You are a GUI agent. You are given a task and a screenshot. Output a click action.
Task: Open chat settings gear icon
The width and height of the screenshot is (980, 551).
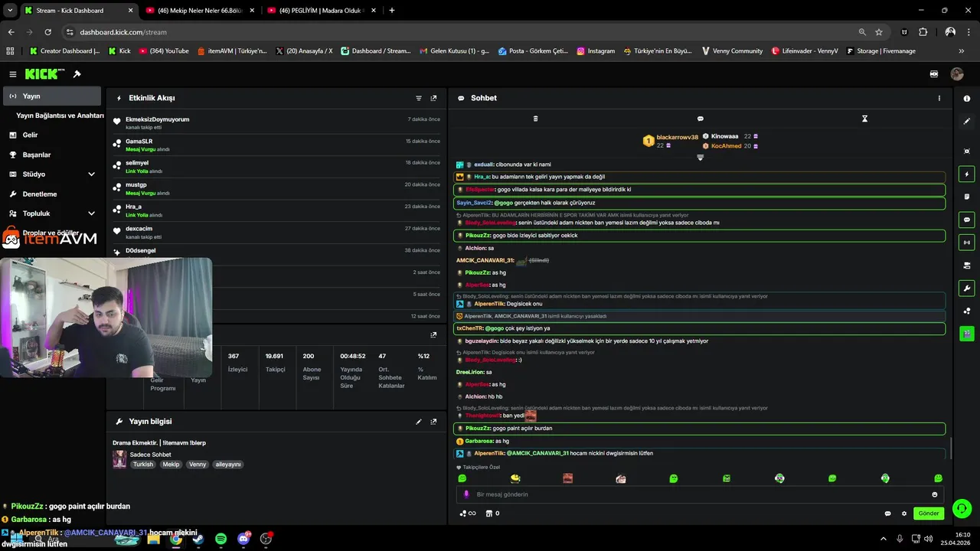[904, 514]
